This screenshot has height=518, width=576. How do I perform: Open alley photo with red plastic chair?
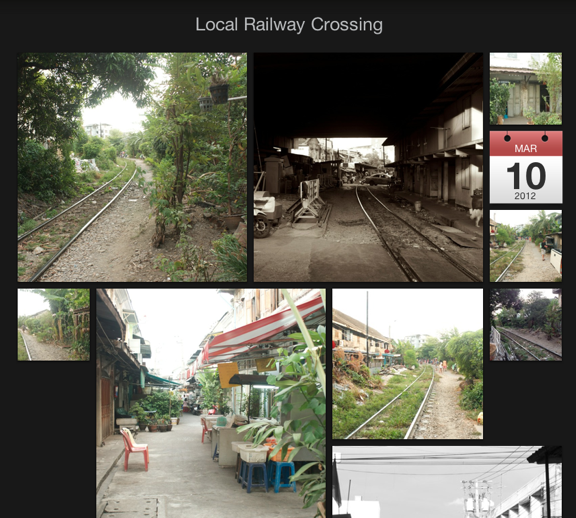(211, 403)
